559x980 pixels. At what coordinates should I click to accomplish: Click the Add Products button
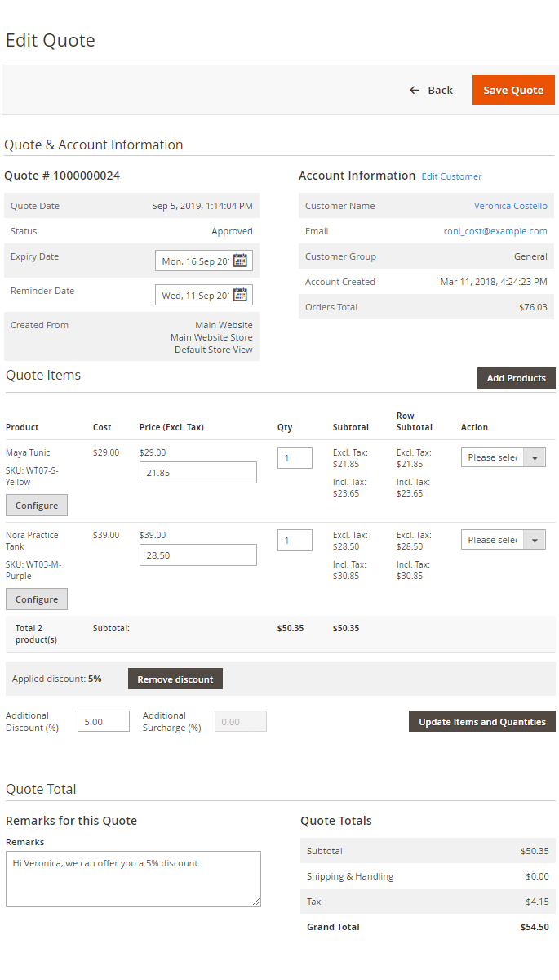click(x=516, y=378)
